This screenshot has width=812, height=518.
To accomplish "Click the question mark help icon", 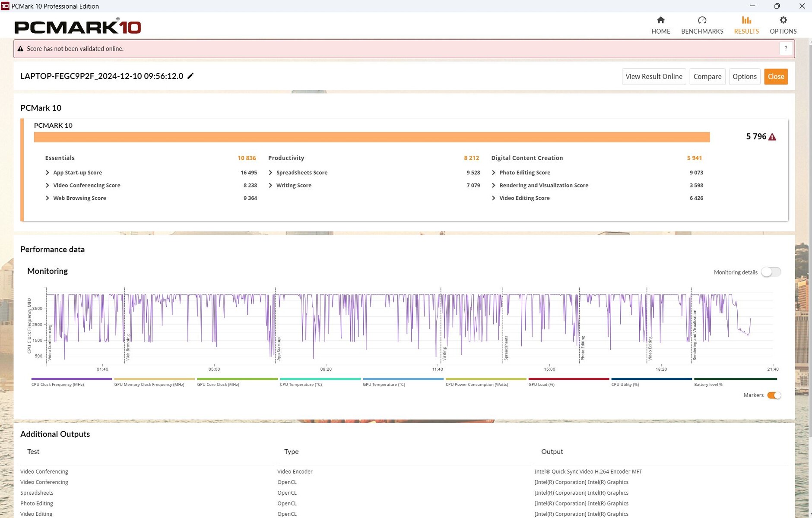I will tap(786, 49).
